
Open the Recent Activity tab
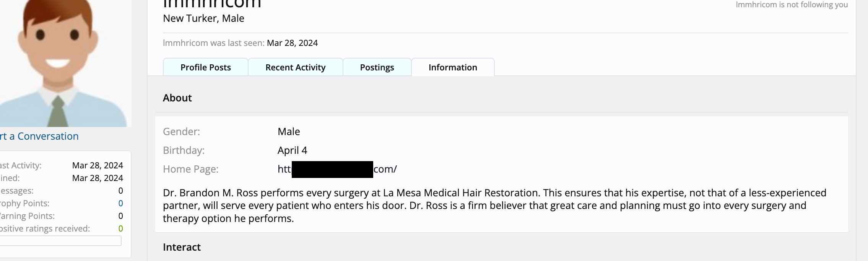pos(295,67)
